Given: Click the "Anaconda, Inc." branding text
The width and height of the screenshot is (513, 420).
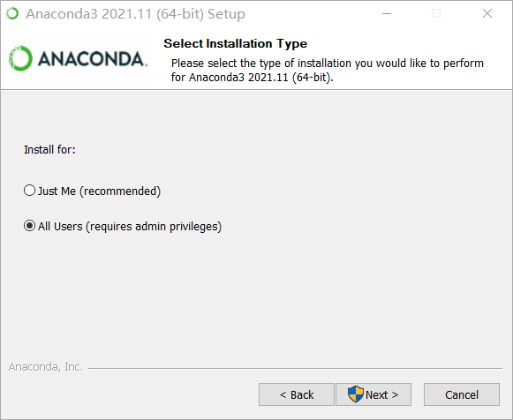Looking at the screenshot, I should [46, 367].
